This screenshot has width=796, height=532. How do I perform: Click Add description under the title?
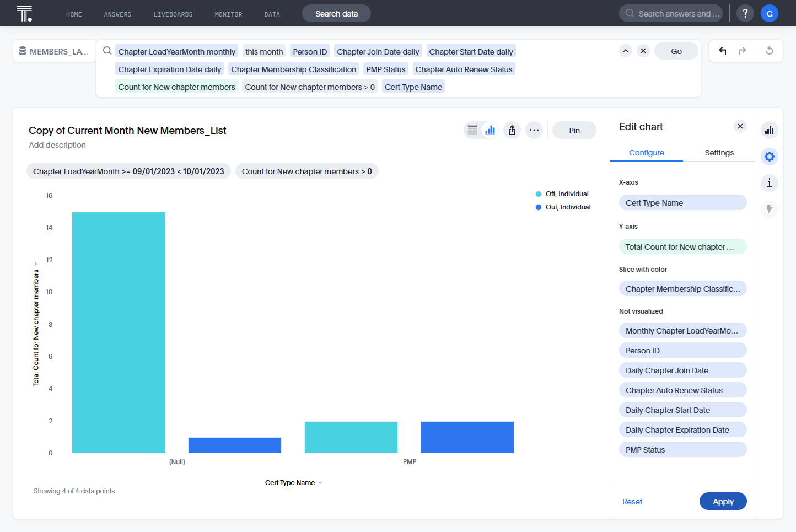[57, 145]
